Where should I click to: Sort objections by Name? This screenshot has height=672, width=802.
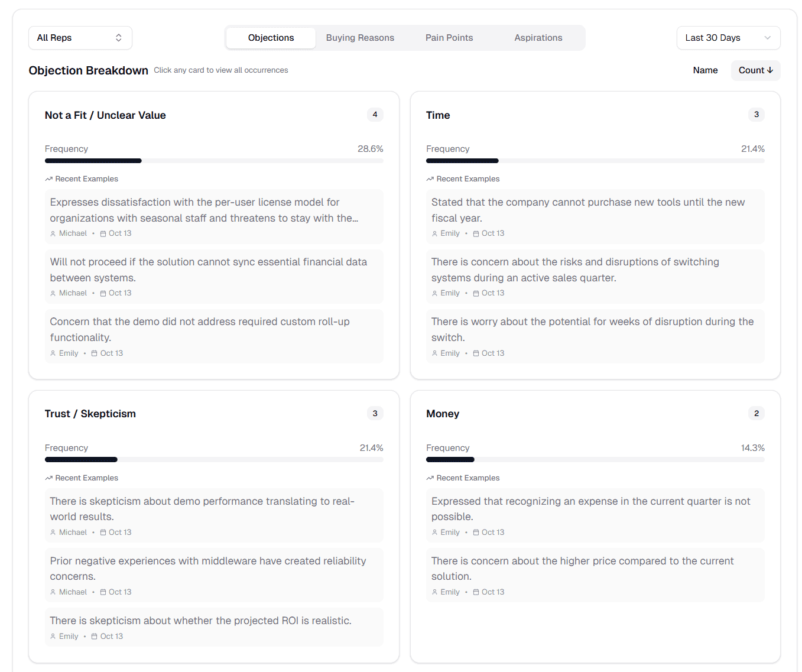point(705,70)
